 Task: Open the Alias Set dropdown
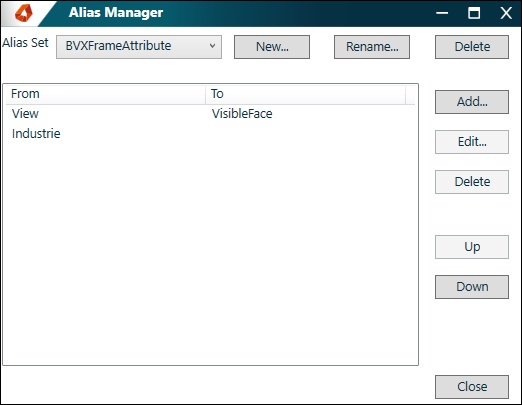[139, 47]
